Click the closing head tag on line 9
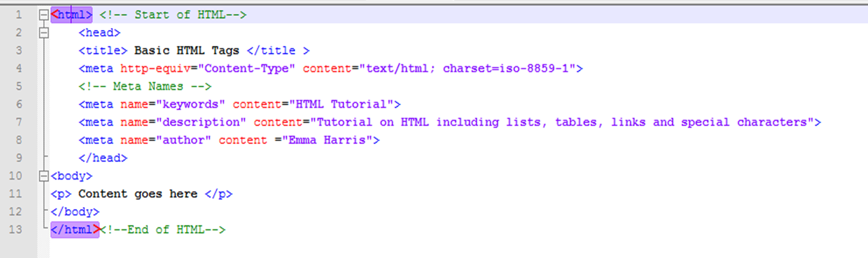Viewport: 868px width, 258px height. (x=103, y=158)
